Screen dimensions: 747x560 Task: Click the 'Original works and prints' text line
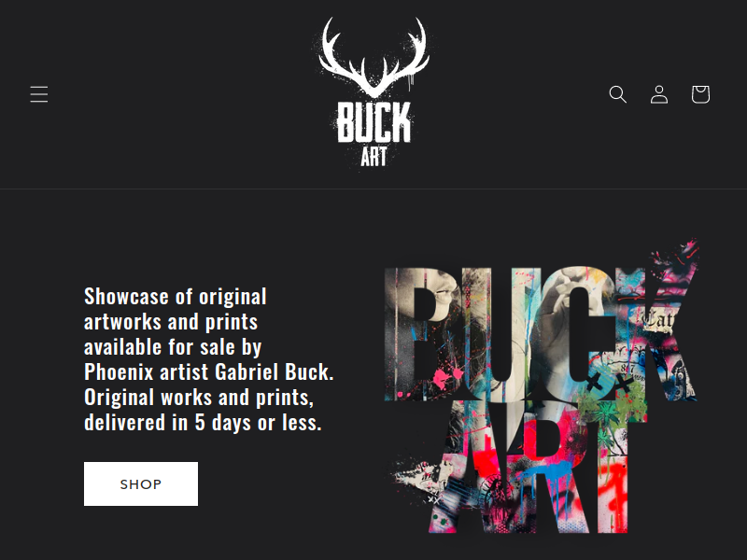(199, 398)
